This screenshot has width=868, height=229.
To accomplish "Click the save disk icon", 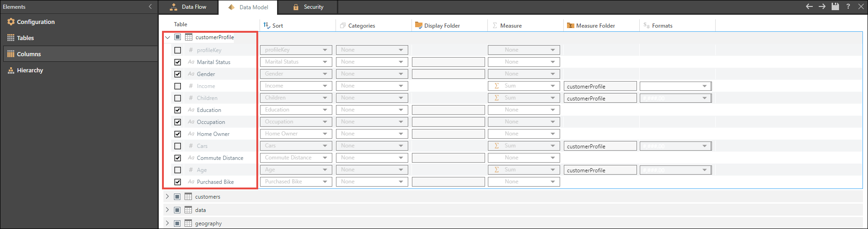I will pyautogui.click(x=835, y=6).
